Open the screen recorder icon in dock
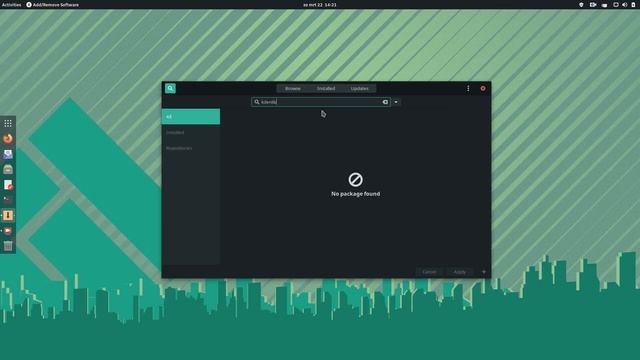The image size is (640, 360). click(8, 231)
